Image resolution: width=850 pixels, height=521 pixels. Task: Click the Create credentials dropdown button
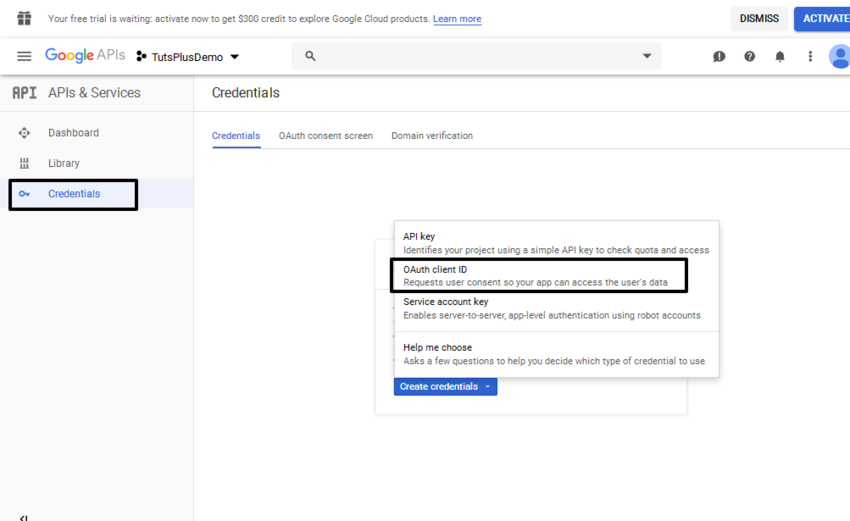(x=445, y=387)
